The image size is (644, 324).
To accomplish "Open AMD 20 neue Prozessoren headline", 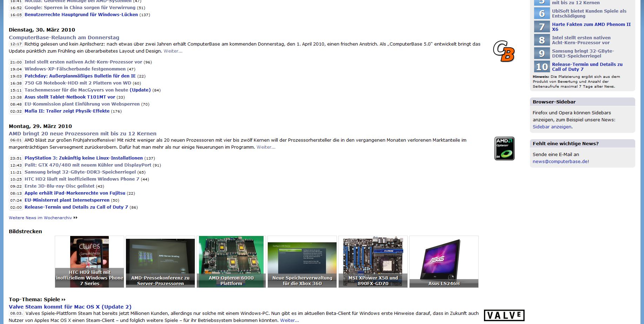I will (82, 134).
